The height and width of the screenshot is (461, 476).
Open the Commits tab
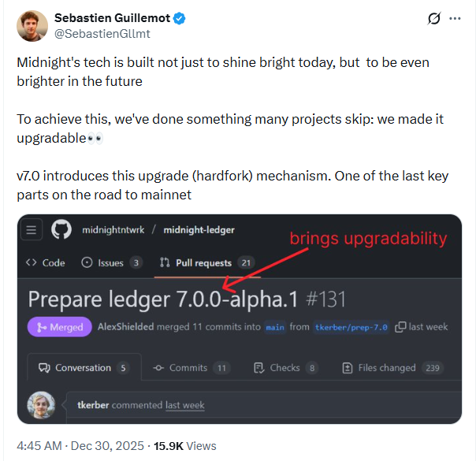[x=189, y=367]
